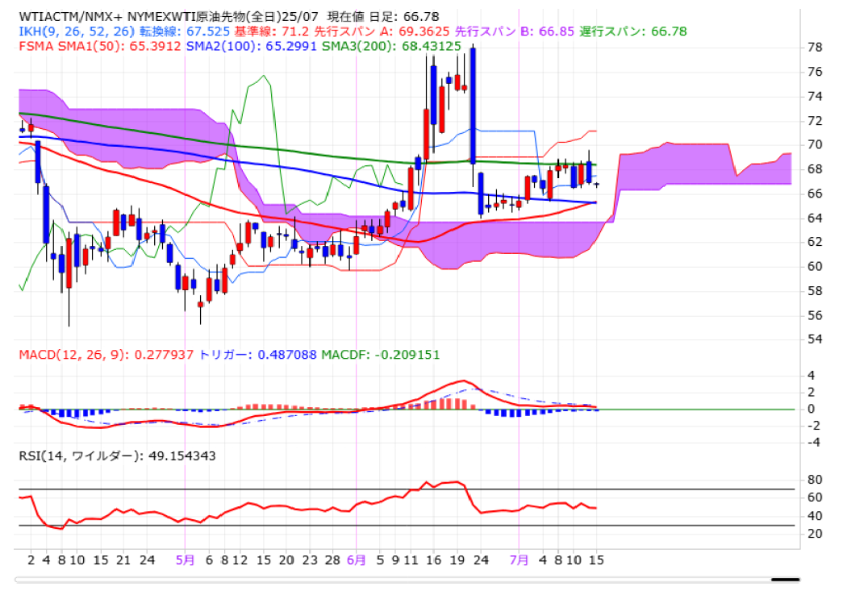Screen dimensions: 868x595
Task: Click the 40 RSI axis label
Action: (815, 516)
